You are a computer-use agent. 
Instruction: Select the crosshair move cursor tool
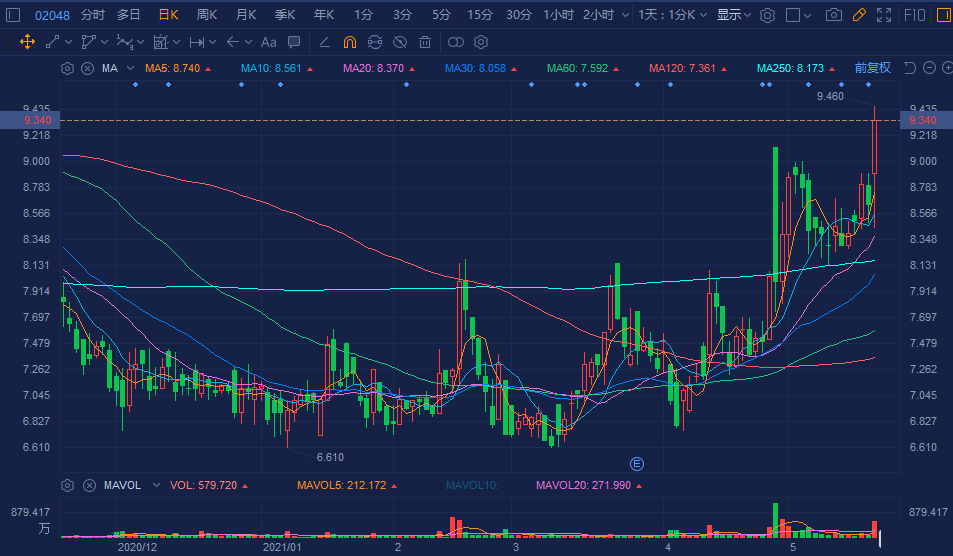27,42
